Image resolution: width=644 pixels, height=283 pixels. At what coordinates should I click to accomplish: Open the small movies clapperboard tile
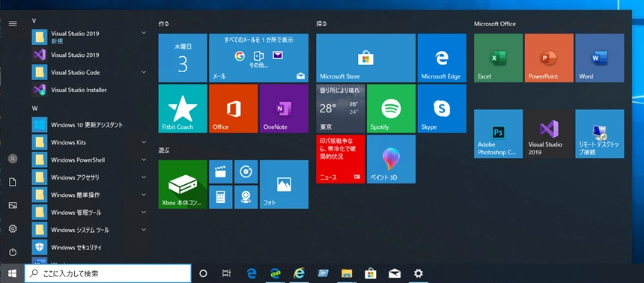tap(221, 171)
